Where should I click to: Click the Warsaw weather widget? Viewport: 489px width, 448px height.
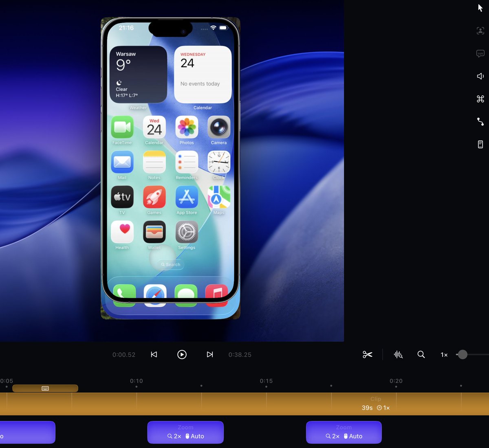(x=139, y=75)
